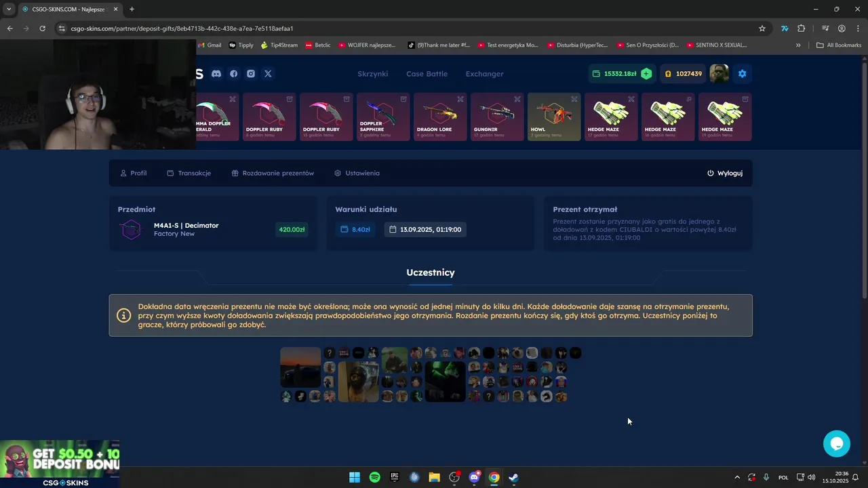The width and height of the screenshot is (868, 488).
Task: Click the 13.09.2025, 01:19:00 date badge
Action: pos(425,229)
